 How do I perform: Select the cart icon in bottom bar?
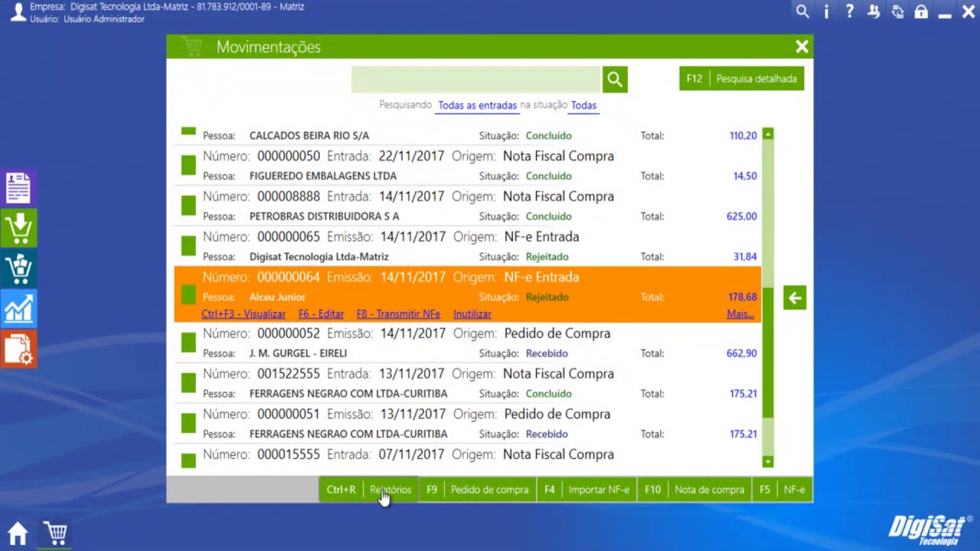55,533
